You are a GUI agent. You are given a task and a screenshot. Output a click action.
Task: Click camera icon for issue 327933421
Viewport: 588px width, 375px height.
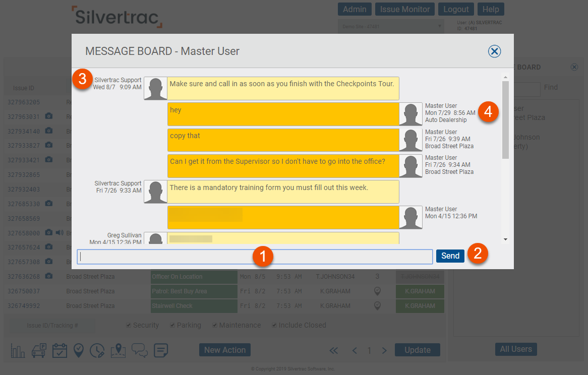point(49,160)
